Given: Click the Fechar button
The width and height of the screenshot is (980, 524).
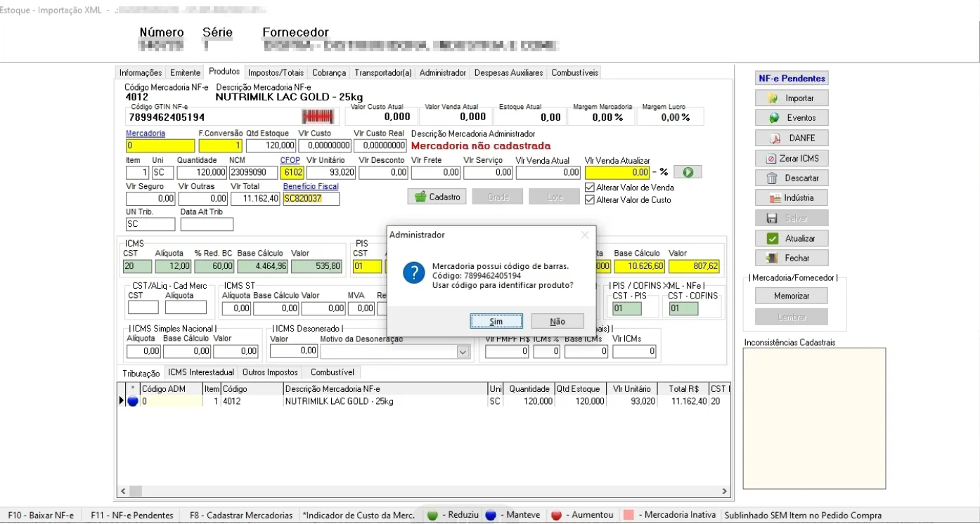Looking at the screenshot, I should tap(792, 258).
